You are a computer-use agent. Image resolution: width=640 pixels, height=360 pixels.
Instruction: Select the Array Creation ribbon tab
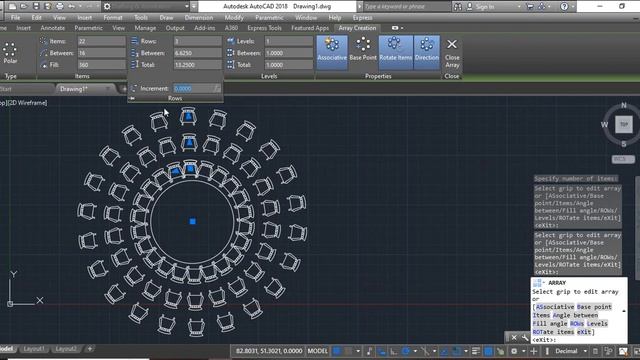click(357, 28)
